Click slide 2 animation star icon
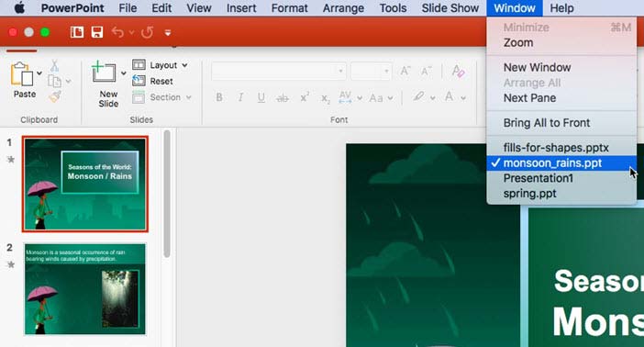Screen dimensions: 644x347 (11, 264)
